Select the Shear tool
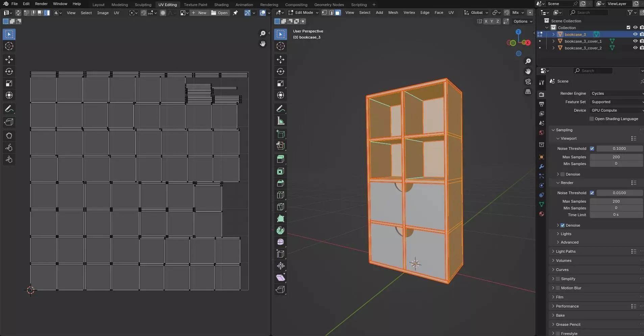Viewport: 644px width, 336px height. (281, 278)
